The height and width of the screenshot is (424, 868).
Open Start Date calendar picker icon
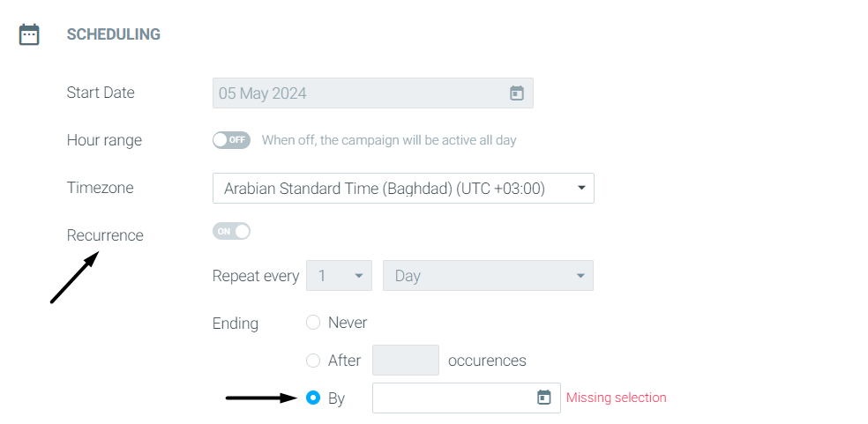click(x=517, y=93)
